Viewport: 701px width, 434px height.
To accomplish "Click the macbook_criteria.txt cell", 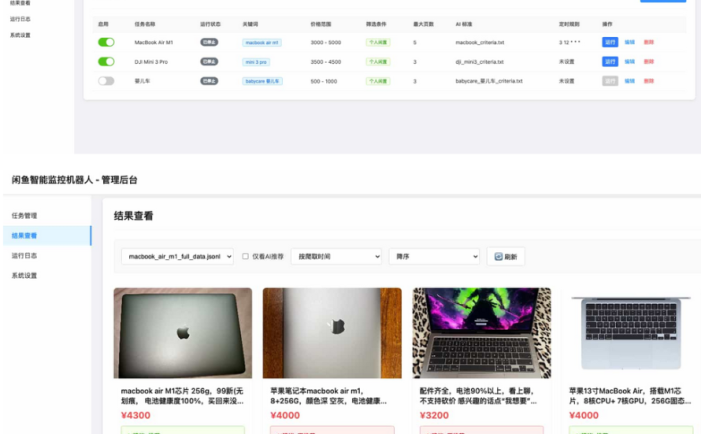I will pos(480,42).
